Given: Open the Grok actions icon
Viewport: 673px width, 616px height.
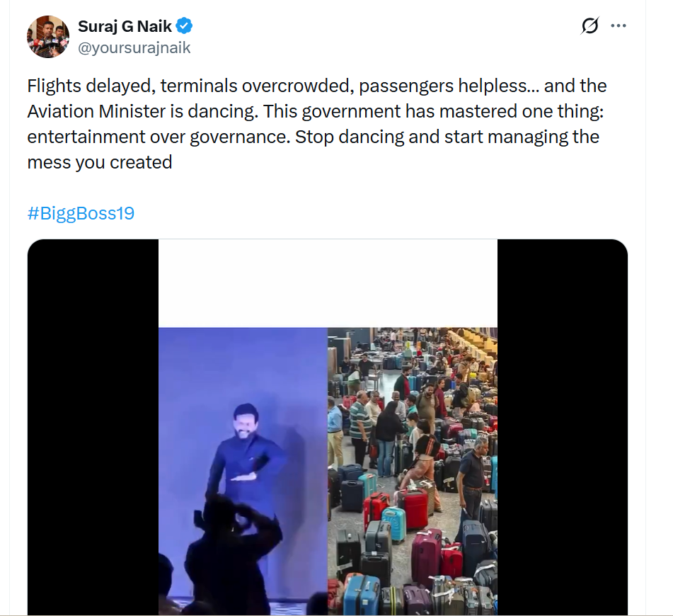Looking at the screenshot, I should click(x=589, y=26).
